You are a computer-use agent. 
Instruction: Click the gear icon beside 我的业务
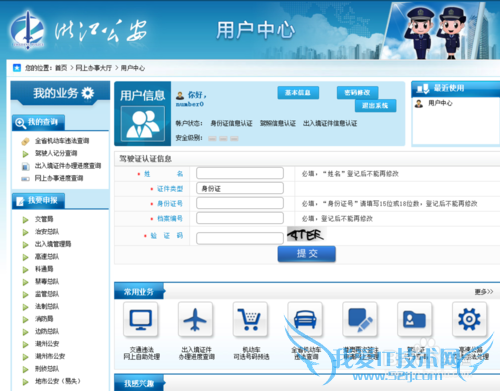[88, 93]
